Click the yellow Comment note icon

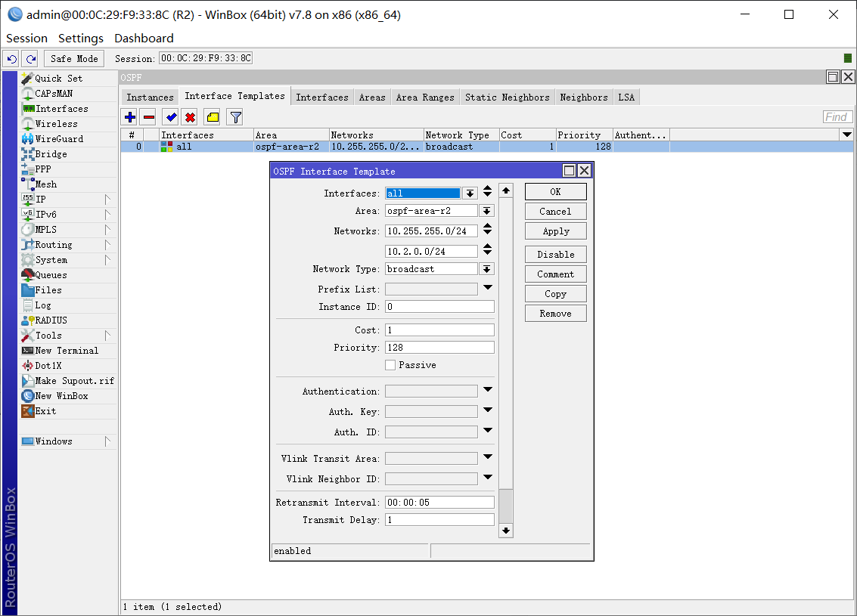(213, 117)
